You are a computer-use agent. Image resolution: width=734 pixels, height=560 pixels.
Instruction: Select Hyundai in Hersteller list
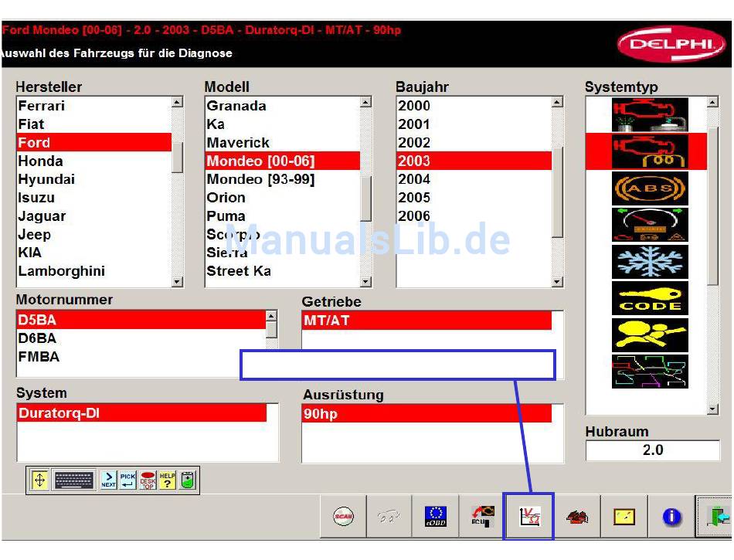point(94,179)
